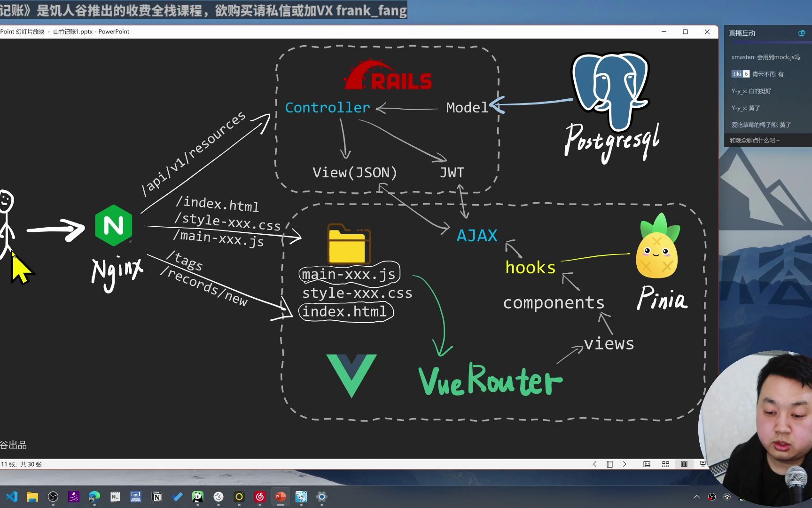812x508 pixels.
Task: Open the purple app icon next to OBS on the taskbar
Action: tap(74, 497)
